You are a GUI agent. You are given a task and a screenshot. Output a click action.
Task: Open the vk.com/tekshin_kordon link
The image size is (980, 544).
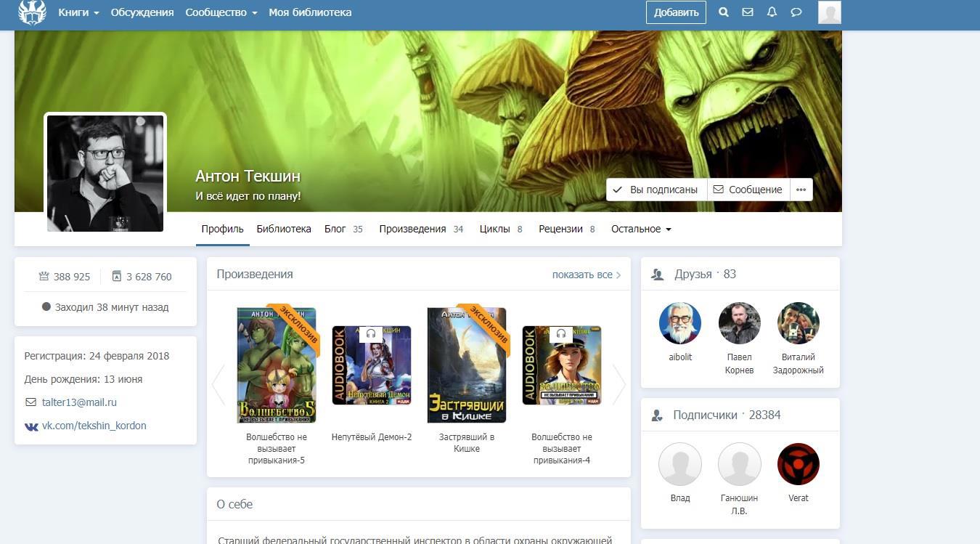[94, 426]
